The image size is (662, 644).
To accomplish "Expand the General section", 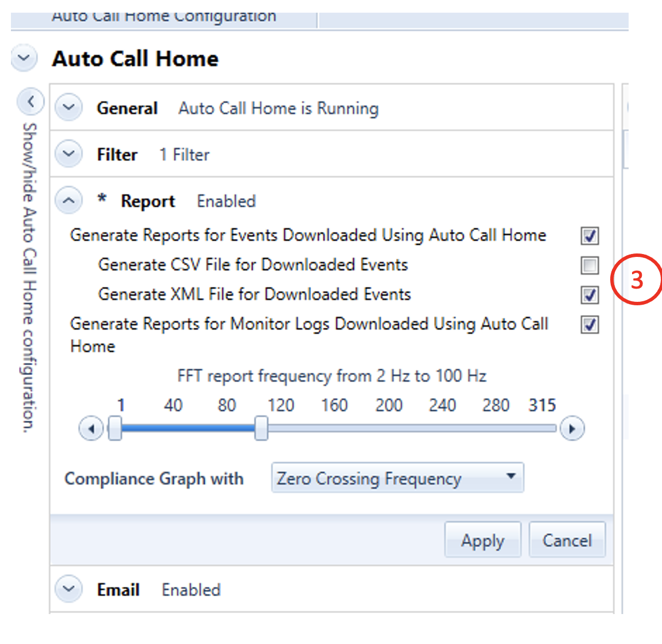I will (69, 108).
